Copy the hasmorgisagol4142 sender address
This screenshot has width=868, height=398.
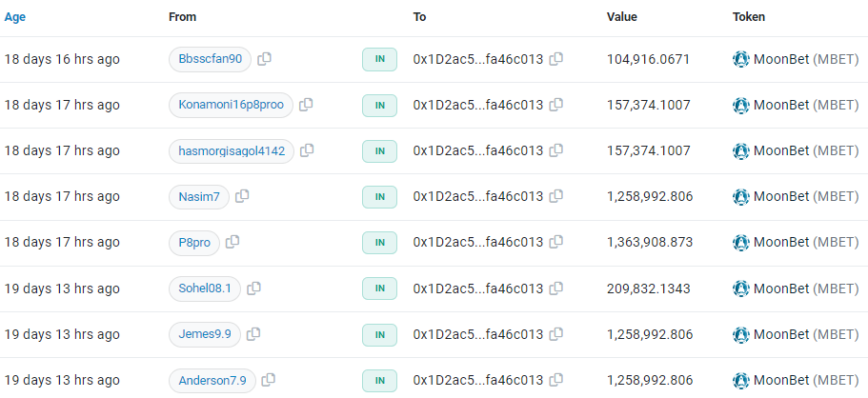[x=307, y=150]
